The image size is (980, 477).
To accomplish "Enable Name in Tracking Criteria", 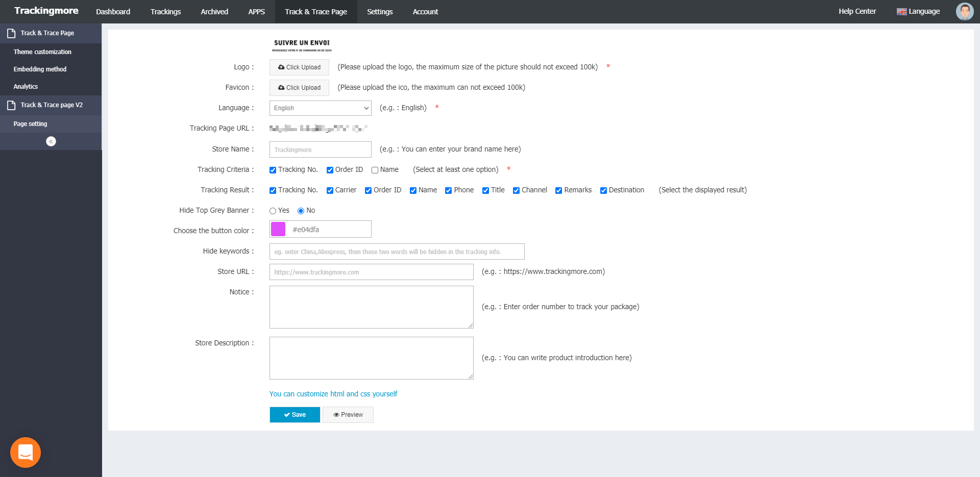I will pyautogui.click(x=375, y=170).
